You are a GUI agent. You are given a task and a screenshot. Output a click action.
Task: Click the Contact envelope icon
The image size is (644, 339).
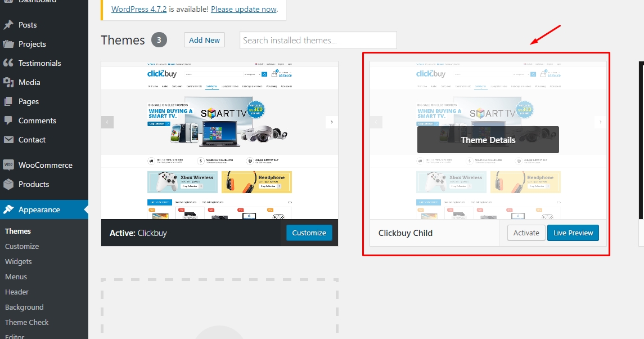point(8,140)
